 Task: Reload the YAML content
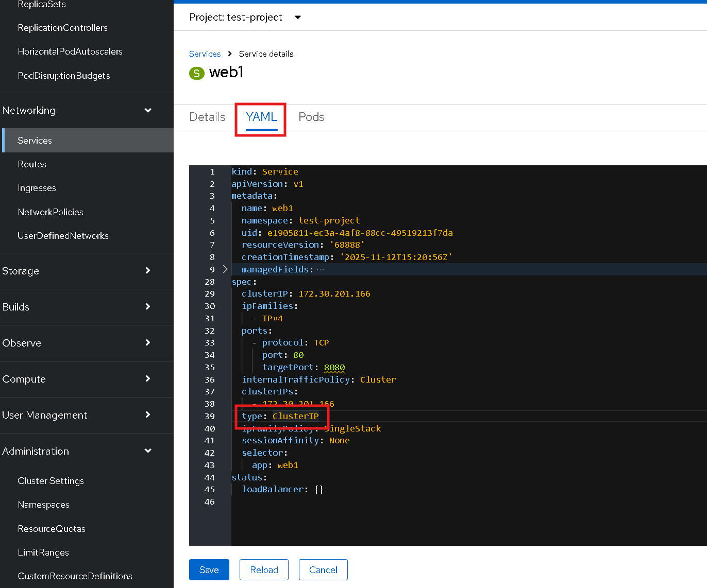click(x=264, y=569)
